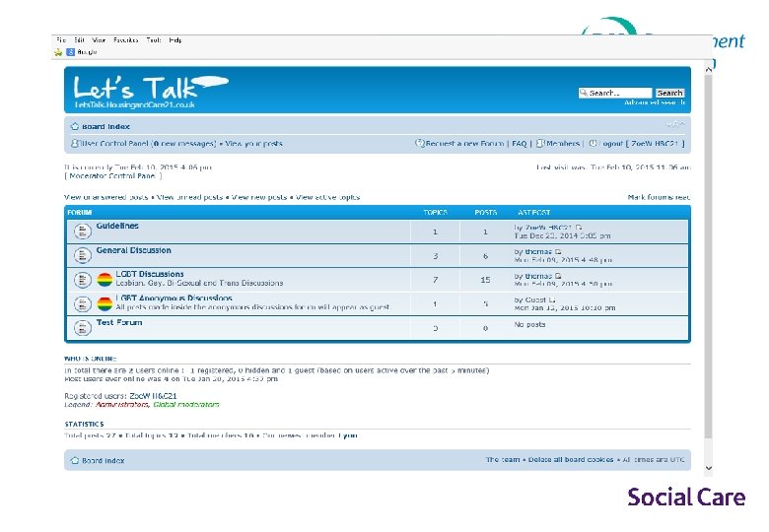Screen dimensions: 769x532
Task: Open the bottom Board index link
Action: (x=103, y=460)
